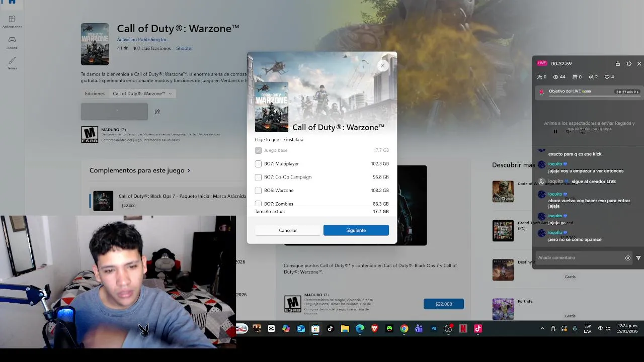Viewport: 644px width, 362px height.
Task: Open Brave browser from the taskbar
Action: click(x=374, y=329)
